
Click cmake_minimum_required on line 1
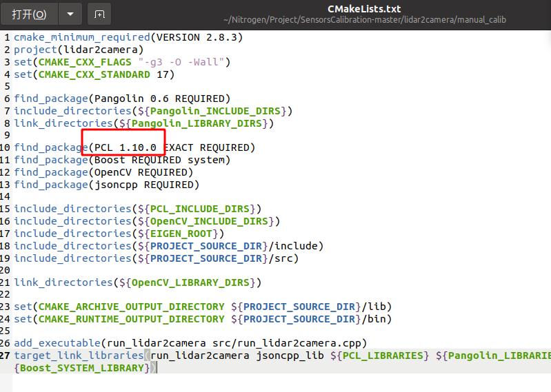point(82,37)
